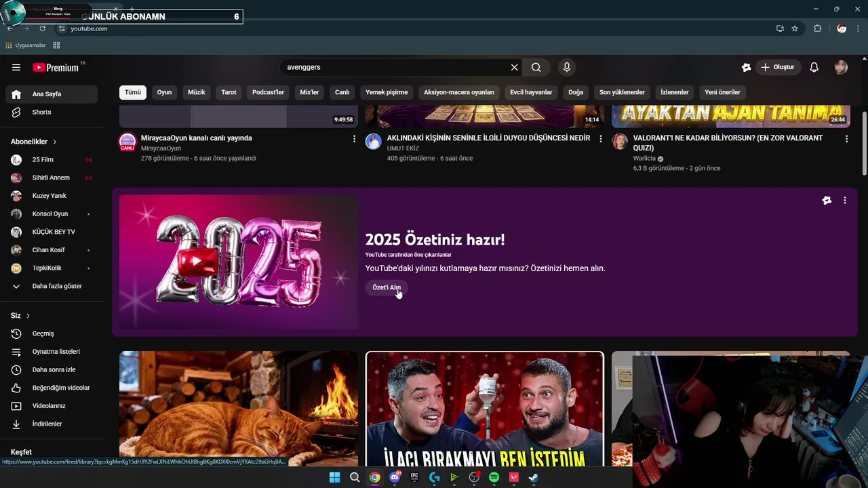Screen dimensions: 868x488
Task: Open UMUT EKİZ channel avatar
Action: tap(374, 142)
